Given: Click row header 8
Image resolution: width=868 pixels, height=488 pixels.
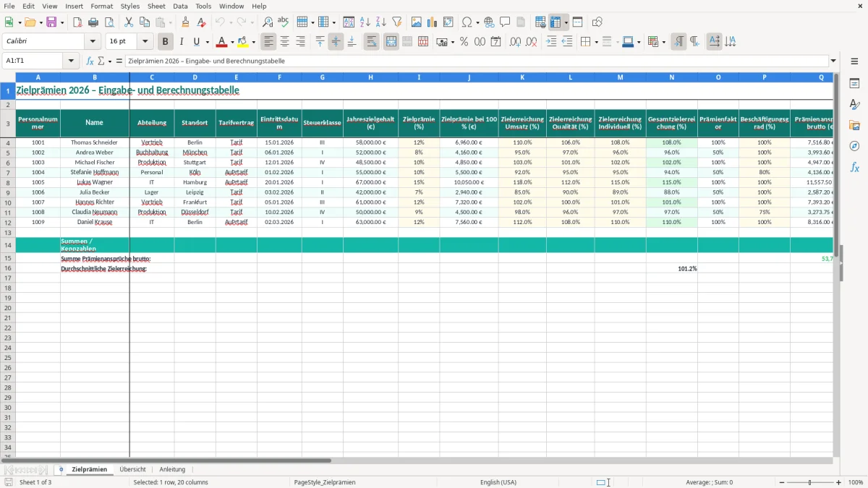Looking at the screenshot, I should pyautogui.click(x=8, y=182).
